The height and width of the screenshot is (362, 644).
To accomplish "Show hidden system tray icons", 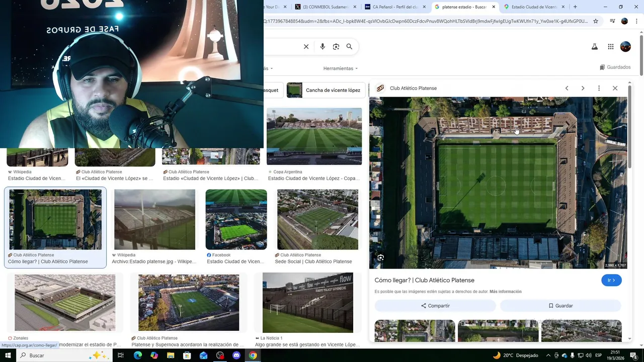I will coord(548,355).
